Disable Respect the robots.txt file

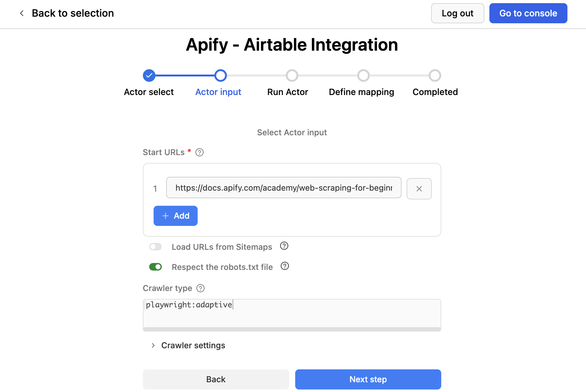[x=155, y=266]
